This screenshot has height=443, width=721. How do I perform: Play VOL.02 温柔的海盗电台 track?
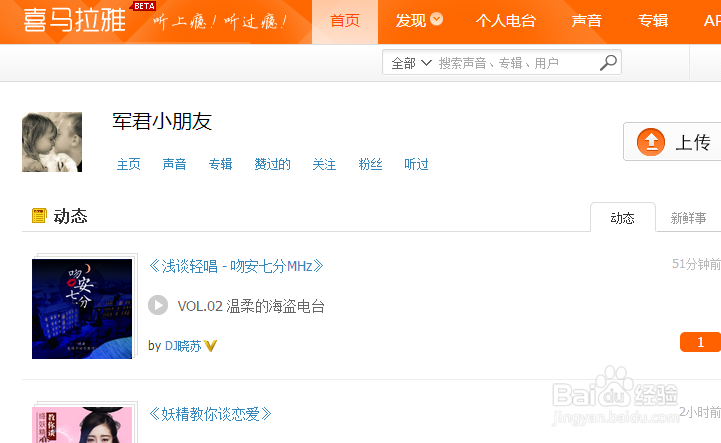158,305
